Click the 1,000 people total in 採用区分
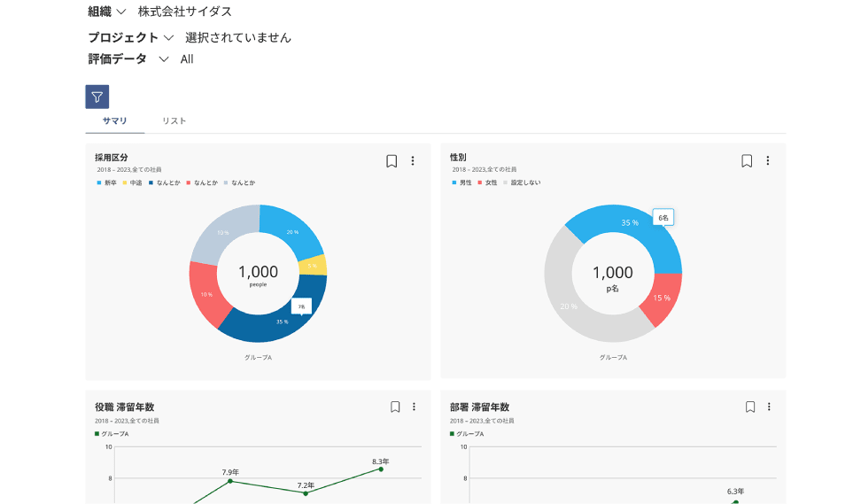 [x=258, y=275]
